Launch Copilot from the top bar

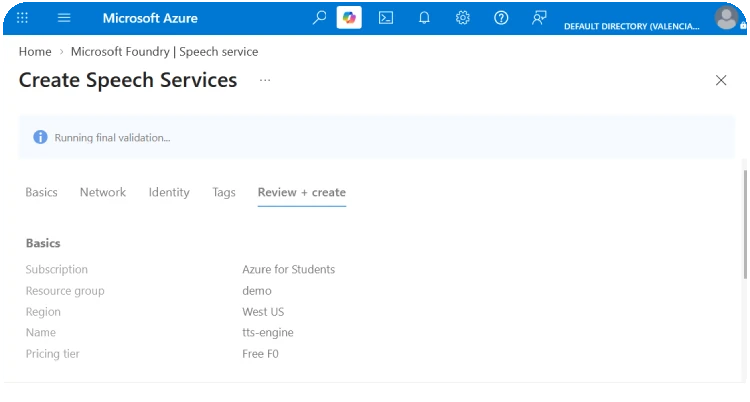(x=349, y=18)
